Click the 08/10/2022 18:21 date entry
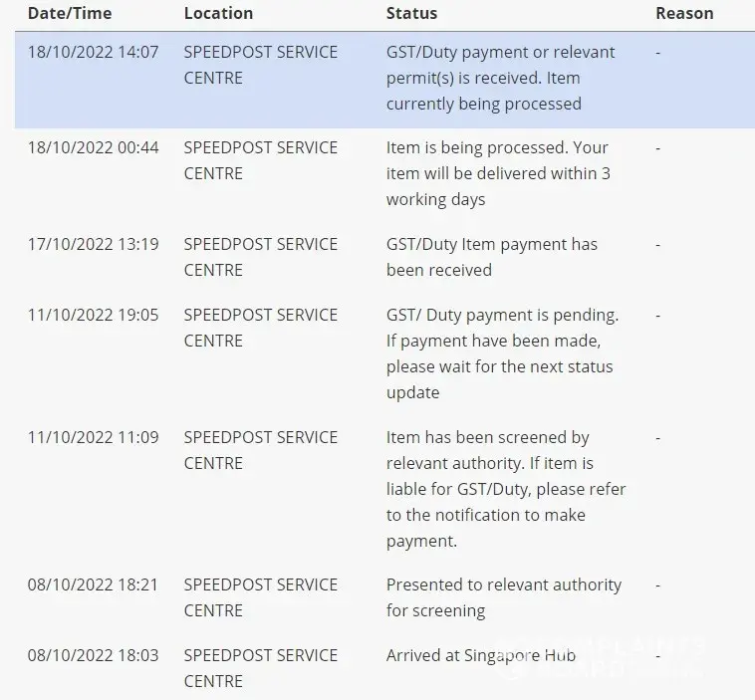755x700 pixels. pyautogui.click(x=93, y=584)
